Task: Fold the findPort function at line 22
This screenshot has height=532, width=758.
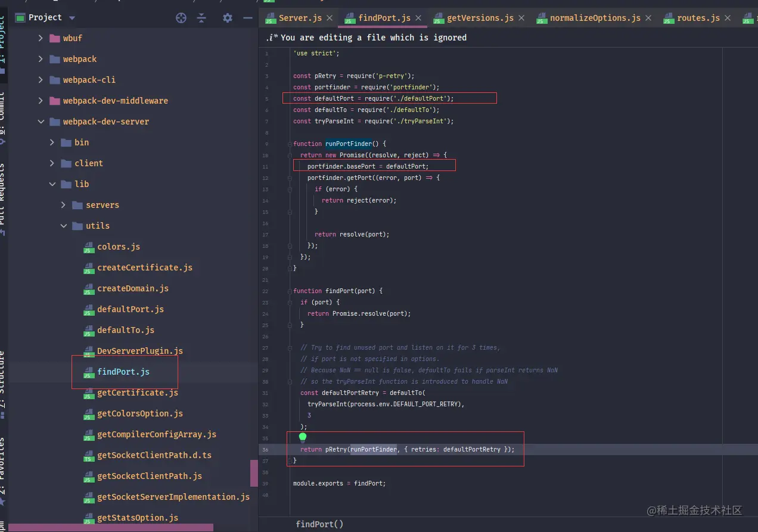Action: pyautogui.click(x=289, y=291)
